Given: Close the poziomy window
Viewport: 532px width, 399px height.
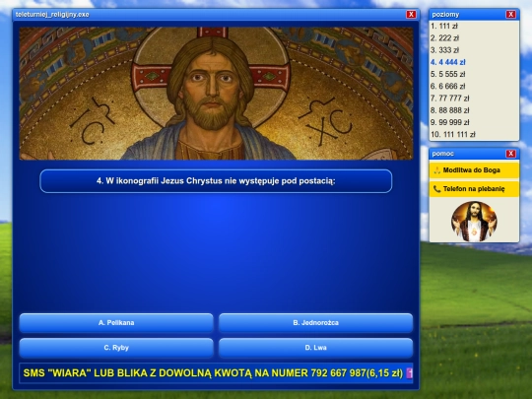Looking at the screenshot, I should [x=510, y=14].
